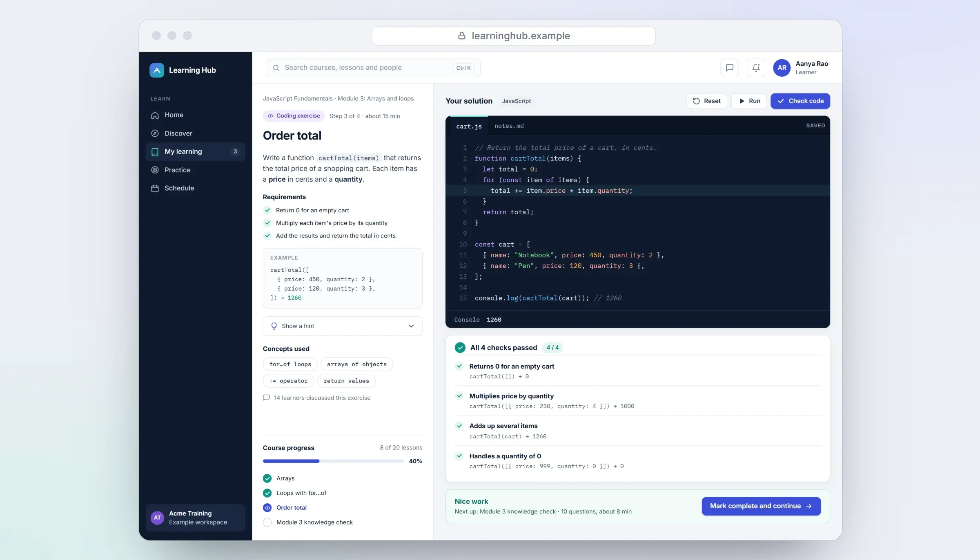Open Module 3 knowledge check lesson
980x560 pixels.
314,522
